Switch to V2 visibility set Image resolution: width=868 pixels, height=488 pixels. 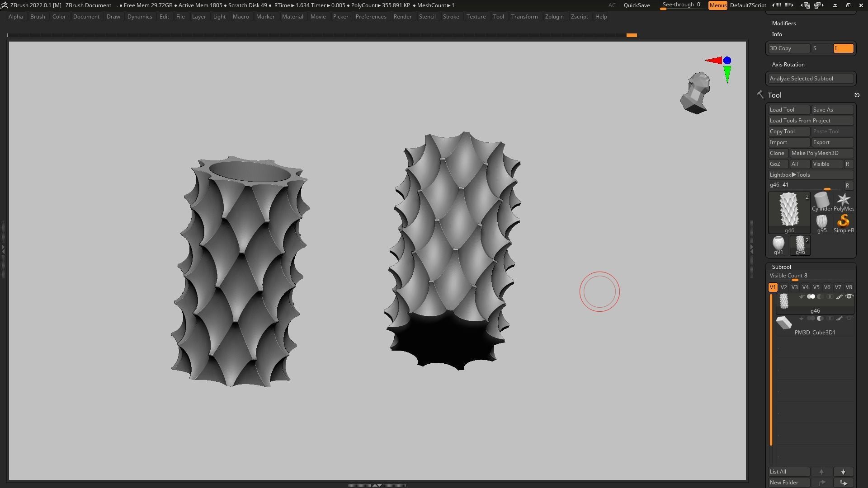[x=783, y=287]
